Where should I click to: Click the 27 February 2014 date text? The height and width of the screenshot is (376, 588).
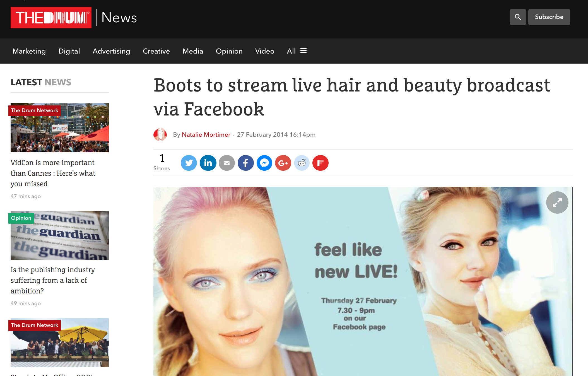tap(276, 135)
